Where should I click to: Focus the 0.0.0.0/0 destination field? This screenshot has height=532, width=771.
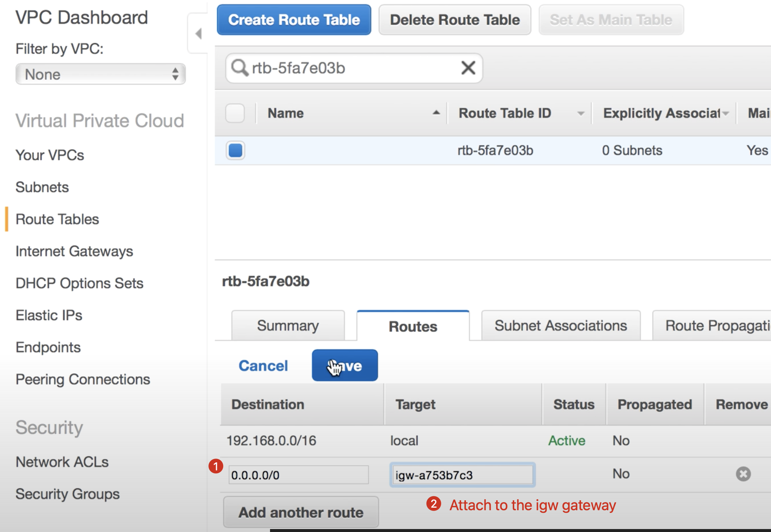[x=298, y=475]
